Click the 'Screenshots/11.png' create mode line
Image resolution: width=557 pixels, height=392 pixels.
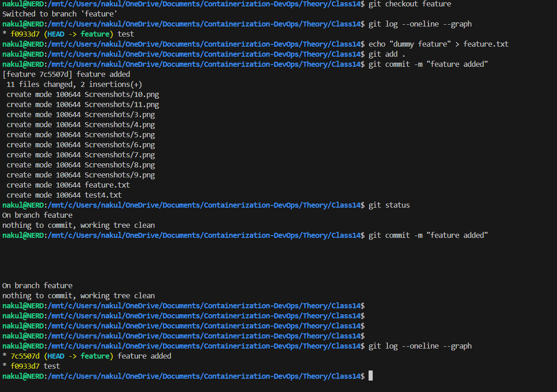point(83,105)
